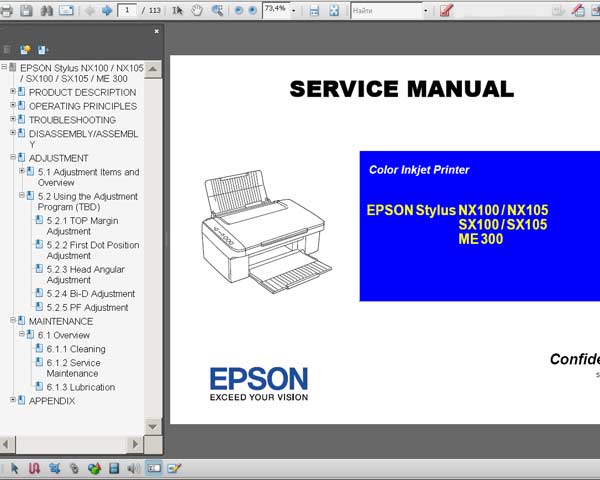This screenshot has width=600, height=480.
Task: Jump to 5.2.2 First Dot Position Adjustment
Action: [x=93, y=250]
